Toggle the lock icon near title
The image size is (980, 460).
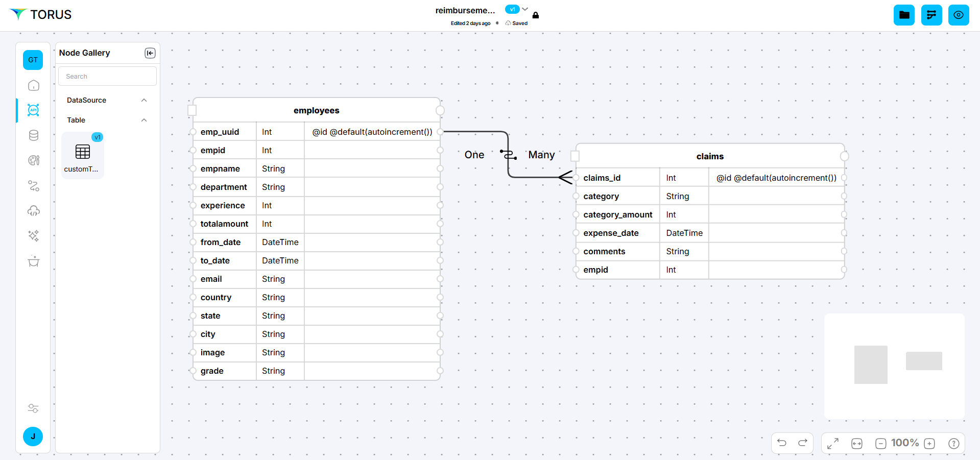point(536,15)
